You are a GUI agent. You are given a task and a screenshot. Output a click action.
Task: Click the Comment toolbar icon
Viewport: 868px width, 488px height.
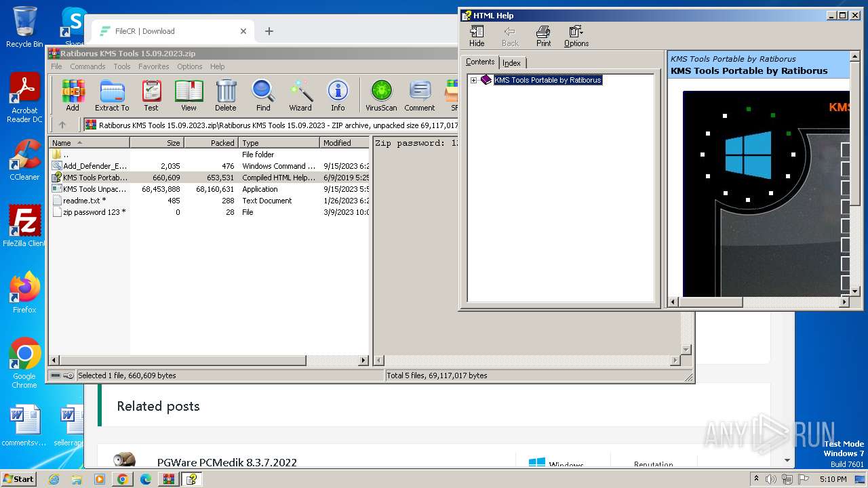(x=420, y=95)
